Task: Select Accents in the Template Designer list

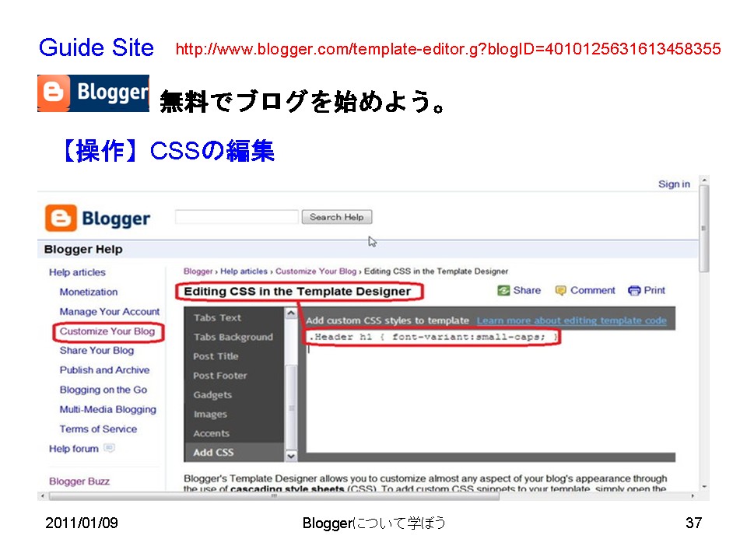Action: click(x=209, y=432)
